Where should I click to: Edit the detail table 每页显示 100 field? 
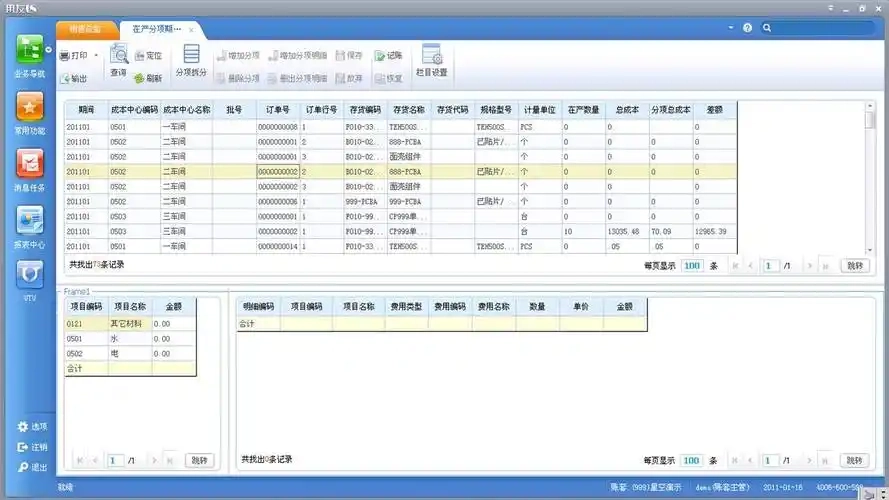click(691, 460)
